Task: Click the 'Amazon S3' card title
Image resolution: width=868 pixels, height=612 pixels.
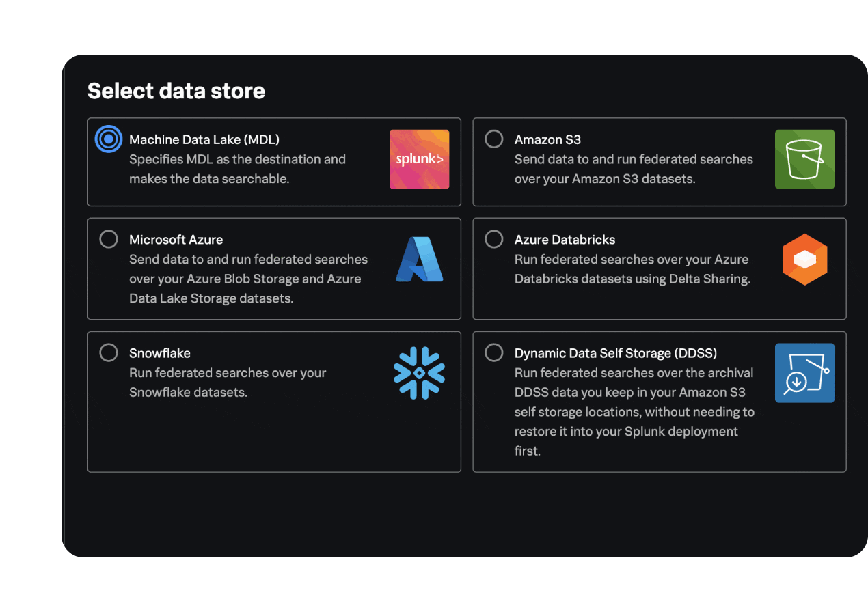Action: (x=547, y=139)
